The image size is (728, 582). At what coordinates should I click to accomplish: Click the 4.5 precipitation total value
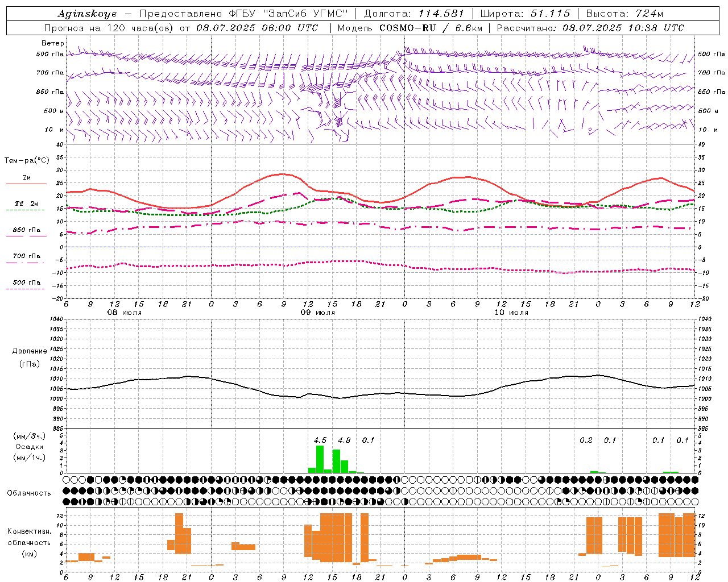(320, 440)
